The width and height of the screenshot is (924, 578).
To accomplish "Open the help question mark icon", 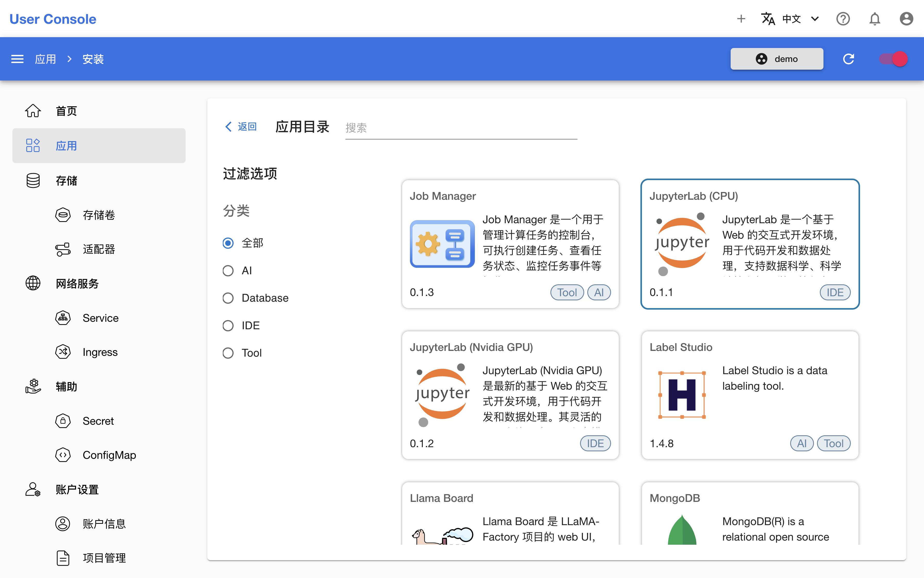I will 843,19.
